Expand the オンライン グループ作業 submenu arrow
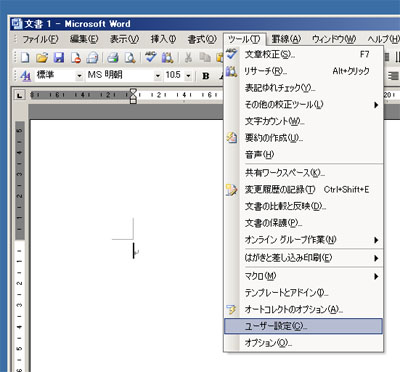The image size is (400, 372). click(376, 240)
